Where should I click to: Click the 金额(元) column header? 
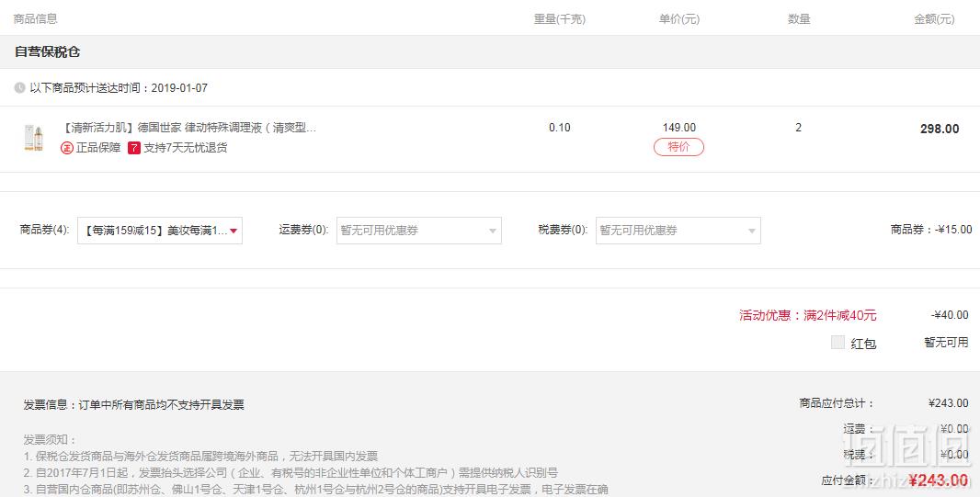934,19
